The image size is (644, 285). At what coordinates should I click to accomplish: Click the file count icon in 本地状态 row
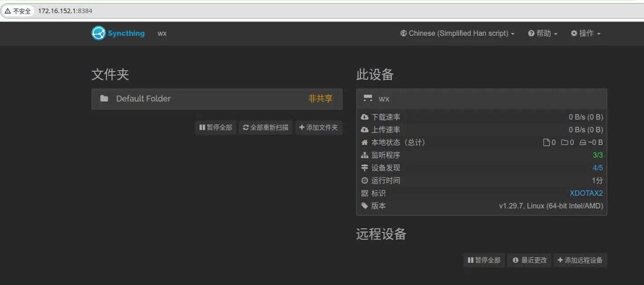546,142
